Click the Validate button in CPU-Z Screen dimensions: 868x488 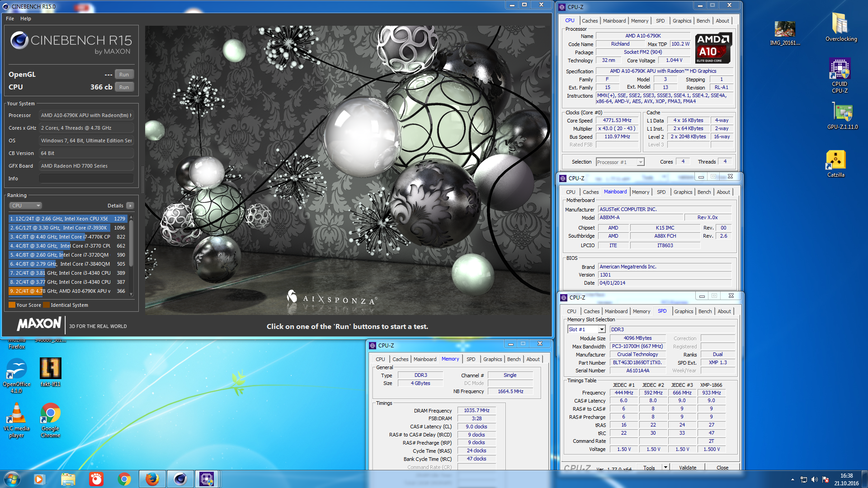(x=688, y=467)
